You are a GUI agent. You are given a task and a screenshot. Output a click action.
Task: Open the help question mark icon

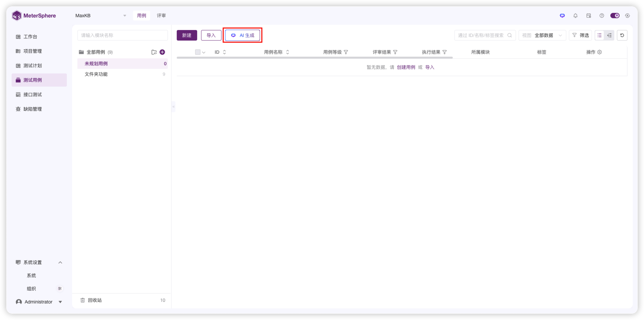[x=602, y=15]
